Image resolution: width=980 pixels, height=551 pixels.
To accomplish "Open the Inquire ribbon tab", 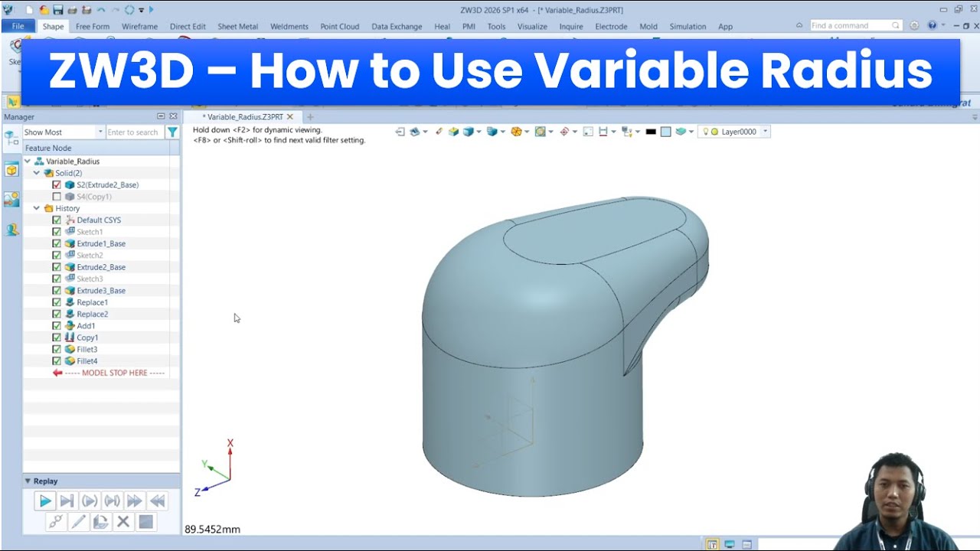I will pos(571,26).
